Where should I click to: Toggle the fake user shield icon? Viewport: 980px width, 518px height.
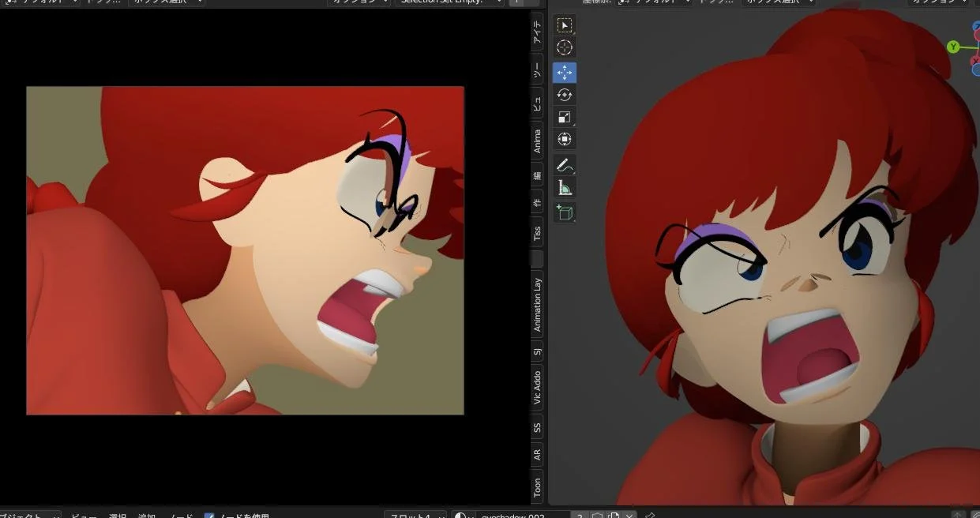coord(598,516)
